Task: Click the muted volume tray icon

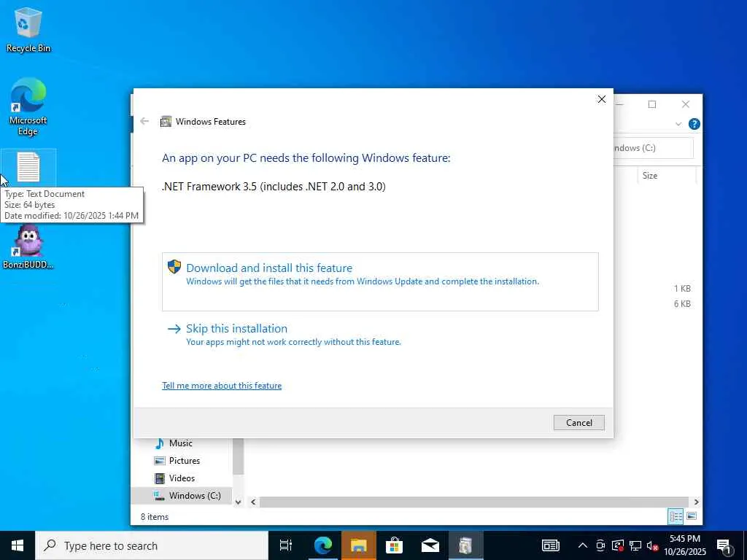Action: point(652,545)
